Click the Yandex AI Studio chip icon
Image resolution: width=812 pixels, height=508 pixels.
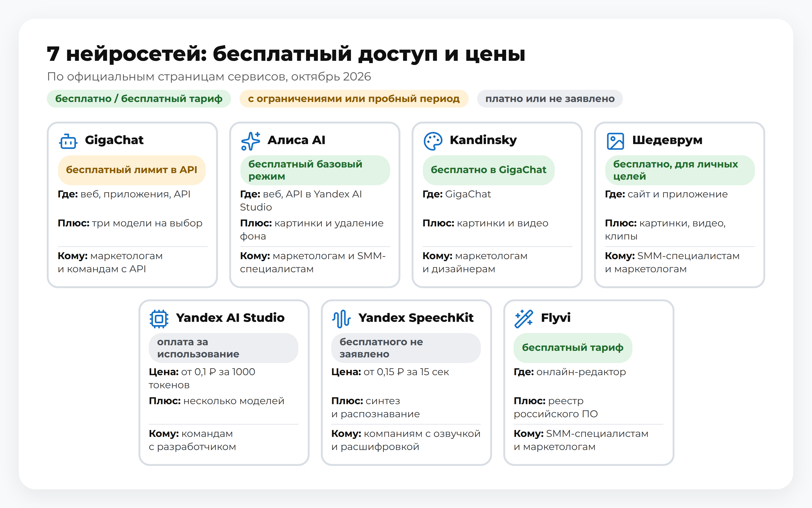point(159,319)
